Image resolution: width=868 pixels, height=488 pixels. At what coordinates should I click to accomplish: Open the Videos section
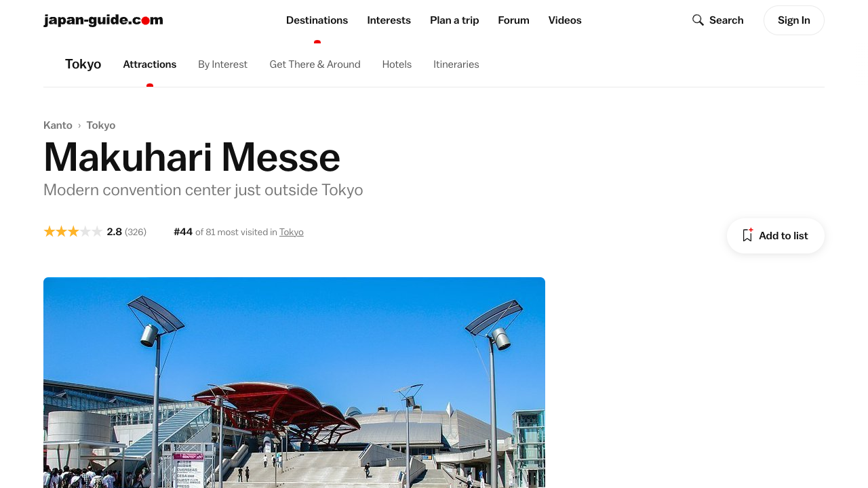coord(565,20)
